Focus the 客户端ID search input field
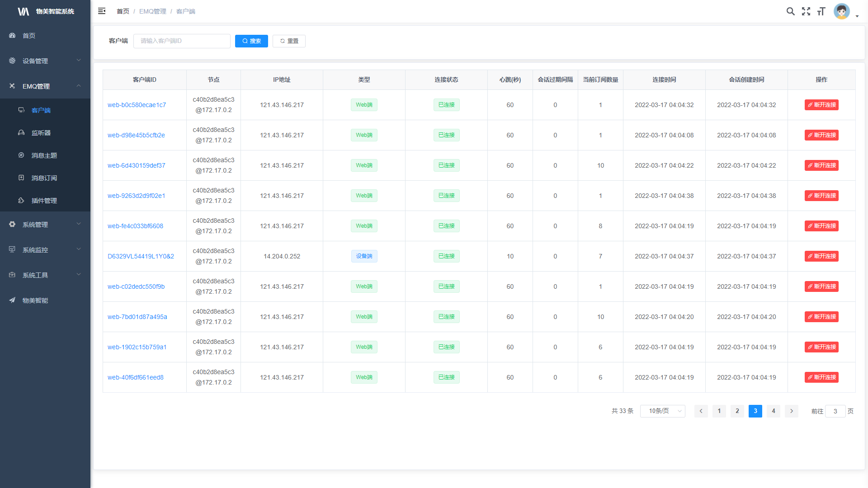 pos(182,41)
